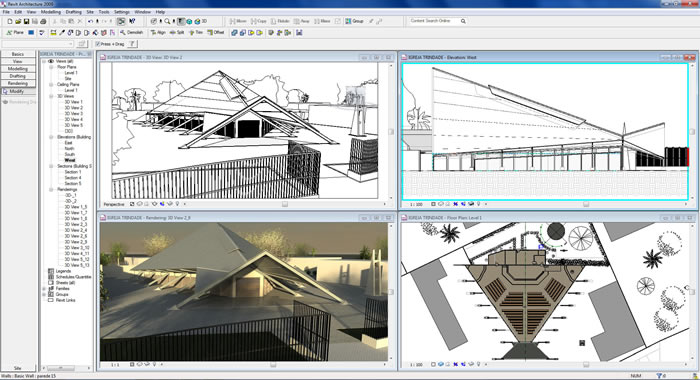700x380 pixels.
Task: Select 3D View 3 in project browser
Action: tap(73, 114)
